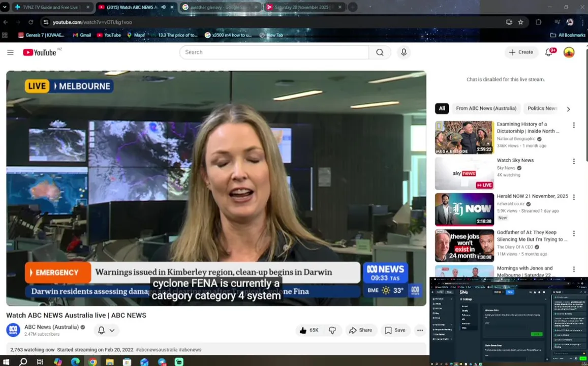Image resolution: width=588 pixels, height=366 pixels.
Task: Open options for Watch Sky News video
Action: click(x=573, y=161)
